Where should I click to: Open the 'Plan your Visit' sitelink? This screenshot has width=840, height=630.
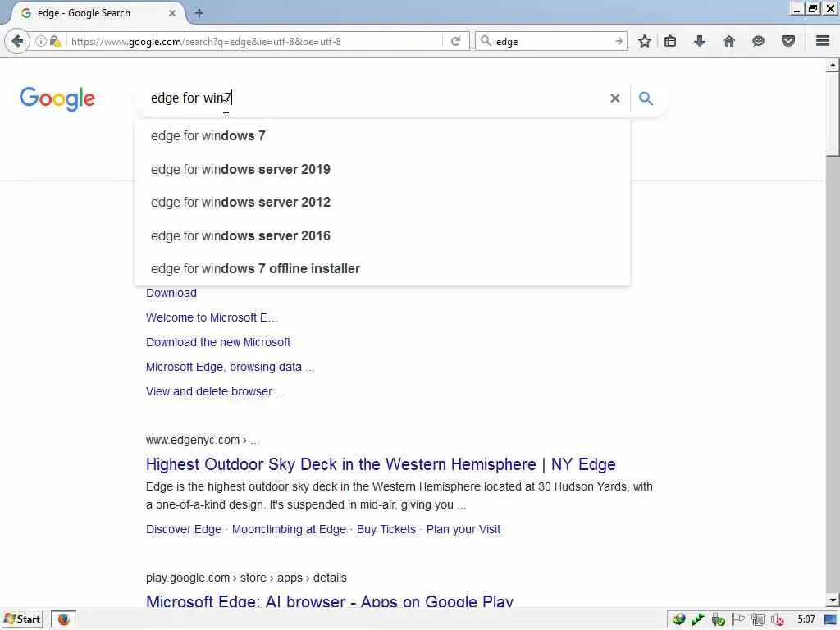[x=463, y=529]
